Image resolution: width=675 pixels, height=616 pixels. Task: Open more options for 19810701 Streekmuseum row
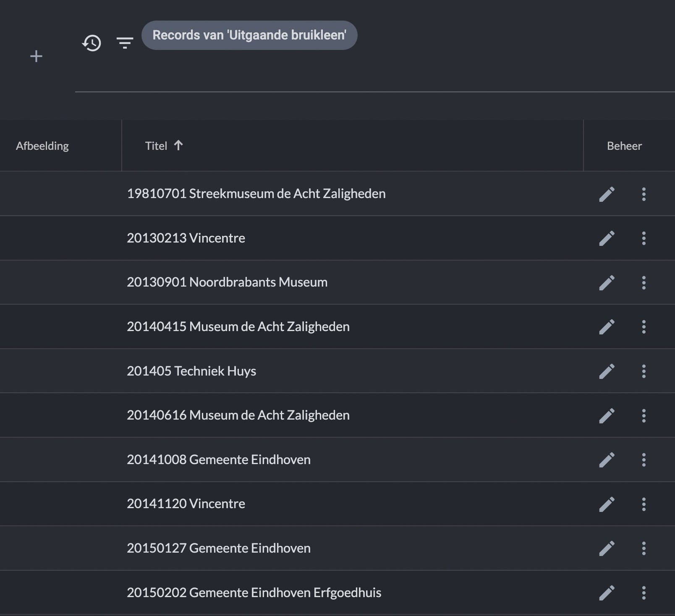point(644,194)
